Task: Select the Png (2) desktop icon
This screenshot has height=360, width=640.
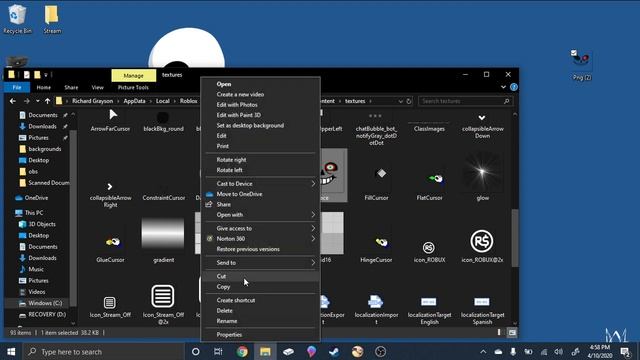Action: tap(581, 64)
